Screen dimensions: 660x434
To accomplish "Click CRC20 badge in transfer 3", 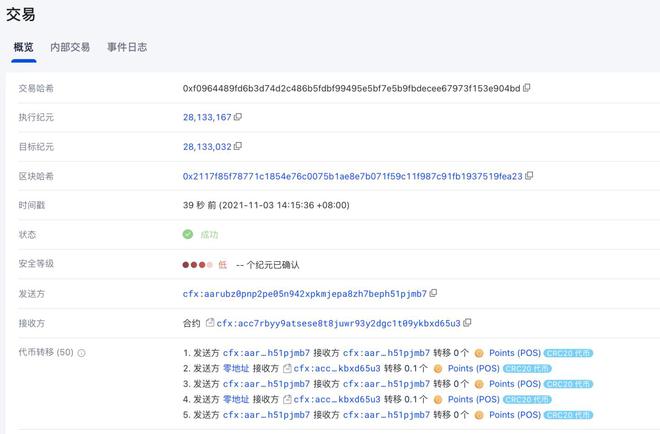I will (568, 384).
